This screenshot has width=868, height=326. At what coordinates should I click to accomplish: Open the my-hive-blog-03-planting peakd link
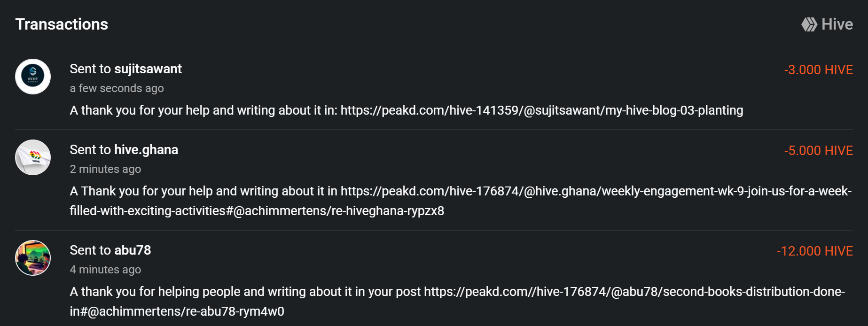click(542, 110)
